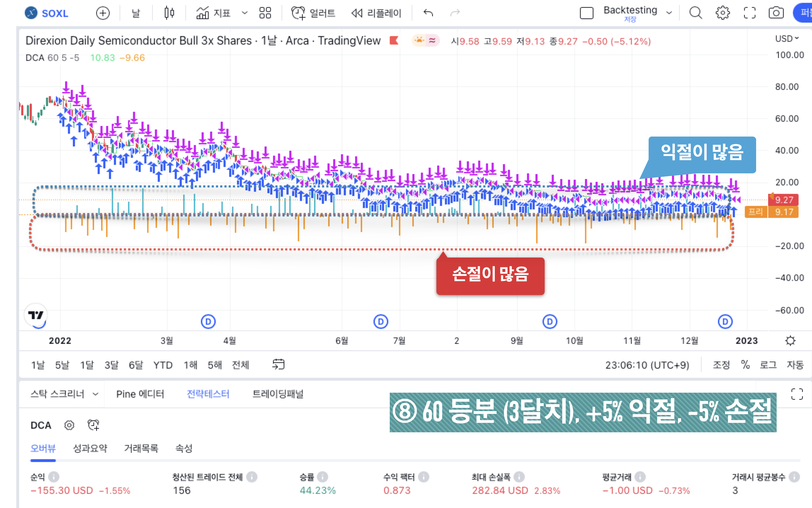812x508 pixels.
Task: Select the candlestick chart type icon
Action: (x=169, y=13)
